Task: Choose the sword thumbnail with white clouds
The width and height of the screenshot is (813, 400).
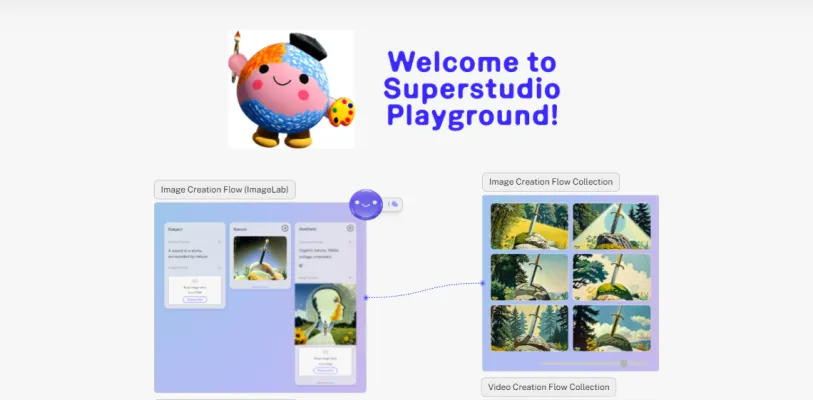Action: [x=611, y=276]
